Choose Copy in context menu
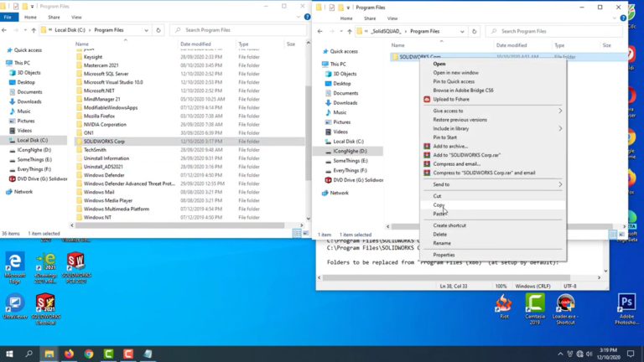The width and height of the screenshot is (644, 362). point(493,204)
